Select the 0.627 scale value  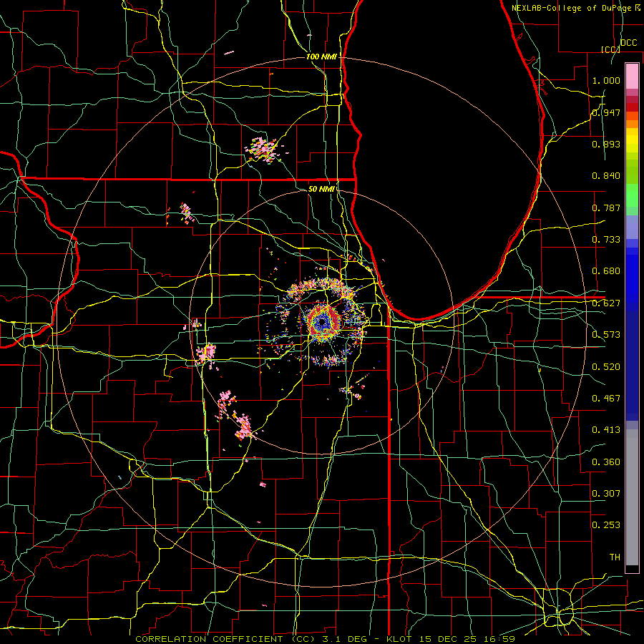[606, 303]
